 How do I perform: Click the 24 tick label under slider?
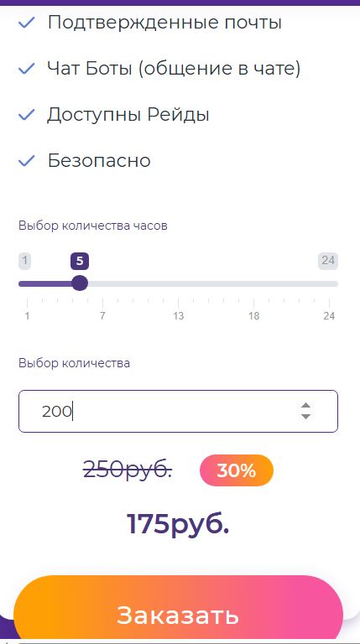click(329, 316)
